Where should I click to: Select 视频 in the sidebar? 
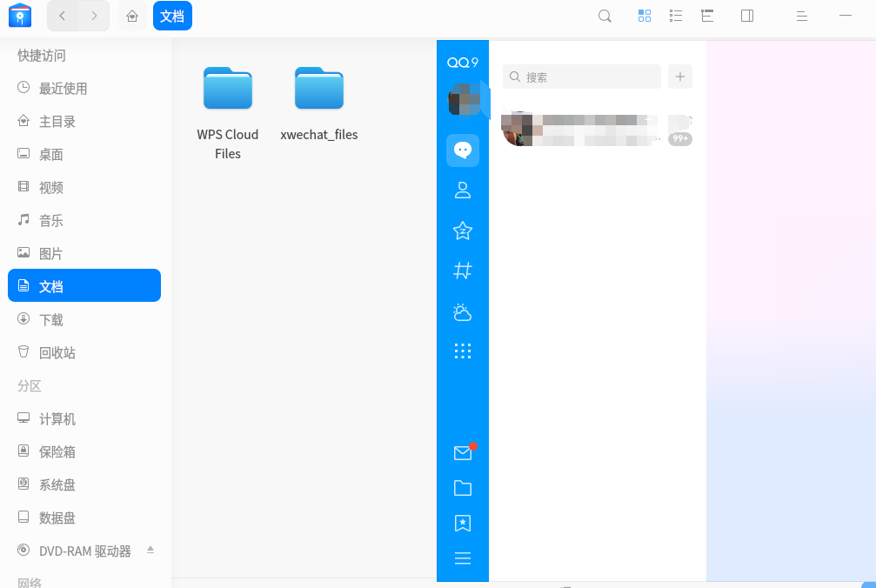84,187
